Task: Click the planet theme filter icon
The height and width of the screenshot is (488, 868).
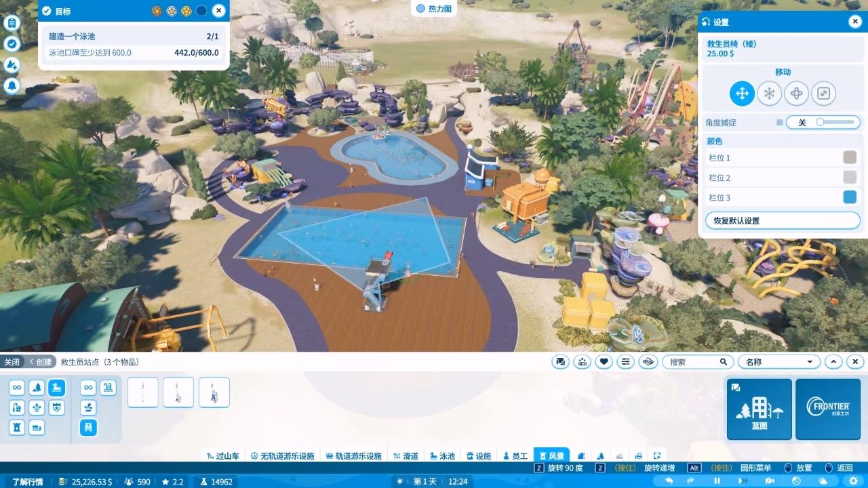Action: (648, 362)
